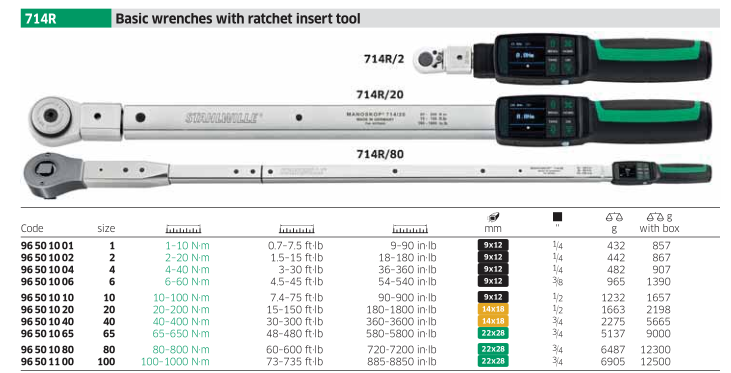The image size is (731, 373).
Task: Click the '54-540 in·lb' value
Action: 407,282
